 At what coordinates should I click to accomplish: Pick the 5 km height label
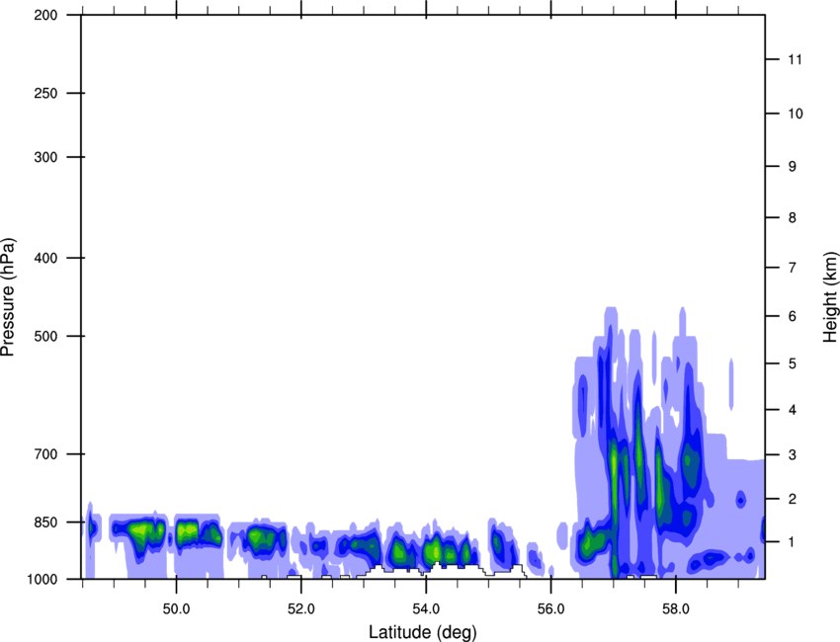(792, 363)
